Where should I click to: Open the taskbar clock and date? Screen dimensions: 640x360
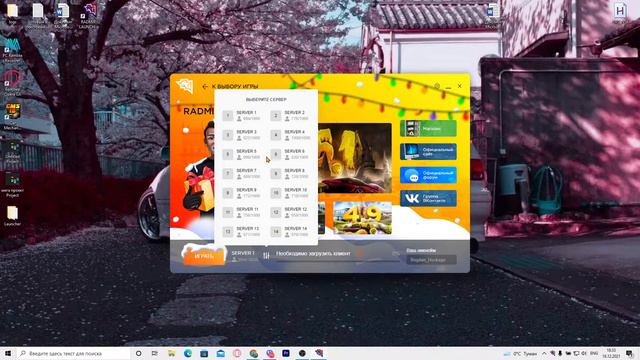[x=611, y=353]
